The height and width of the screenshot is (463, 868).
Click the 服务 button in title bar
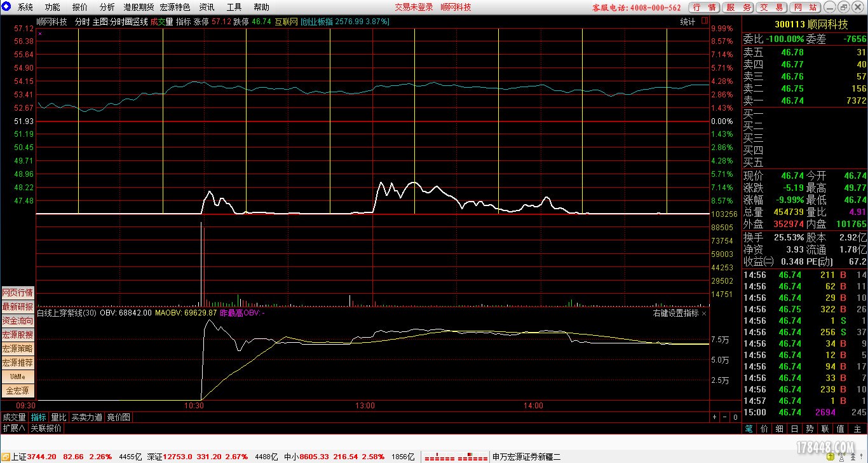(x=738, y=8)
